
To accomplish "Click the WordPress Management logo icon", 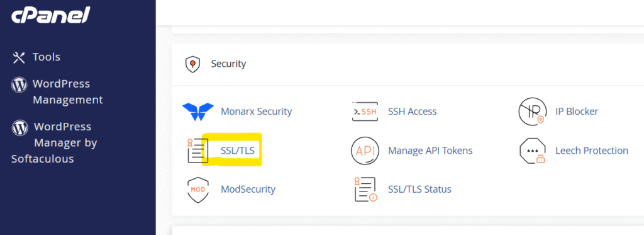I will [19, 84].
